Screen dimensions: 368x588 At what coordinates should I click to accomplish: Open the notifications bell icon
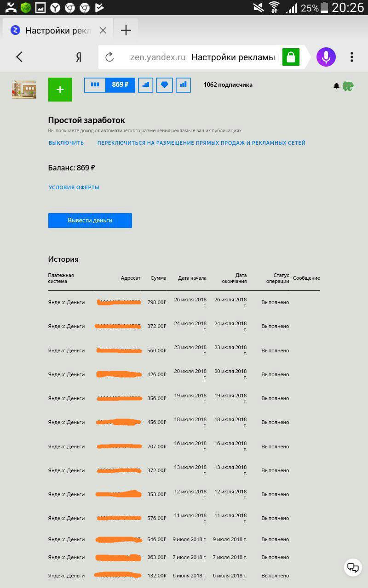tap(336, 86)
